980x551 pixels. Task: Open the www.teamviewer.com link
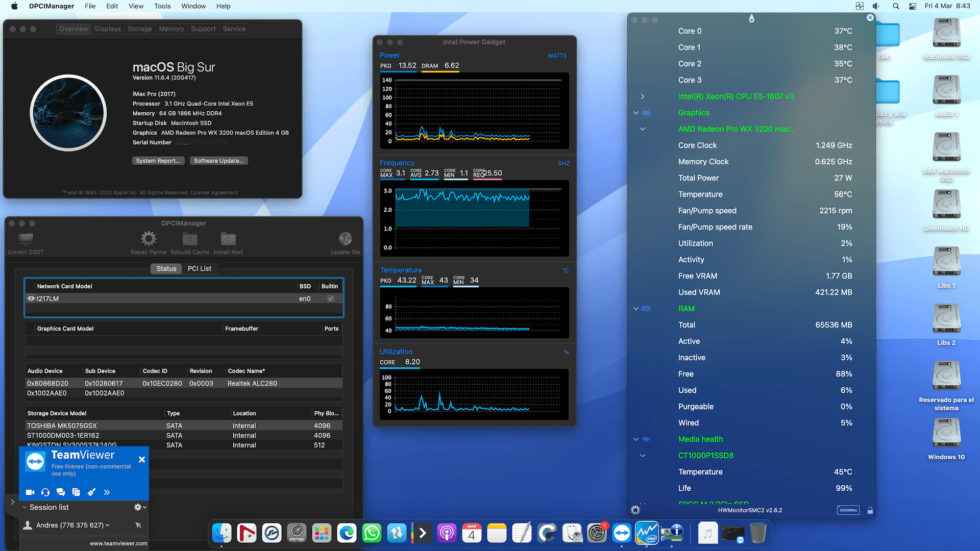point(118,543)
